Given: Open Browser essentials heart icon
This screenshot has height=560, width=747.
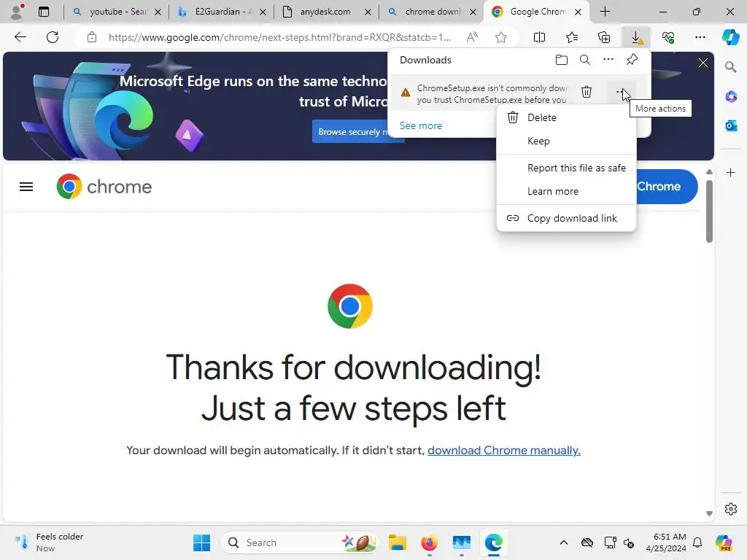Looking at the screenshot, I should point(668,37).
